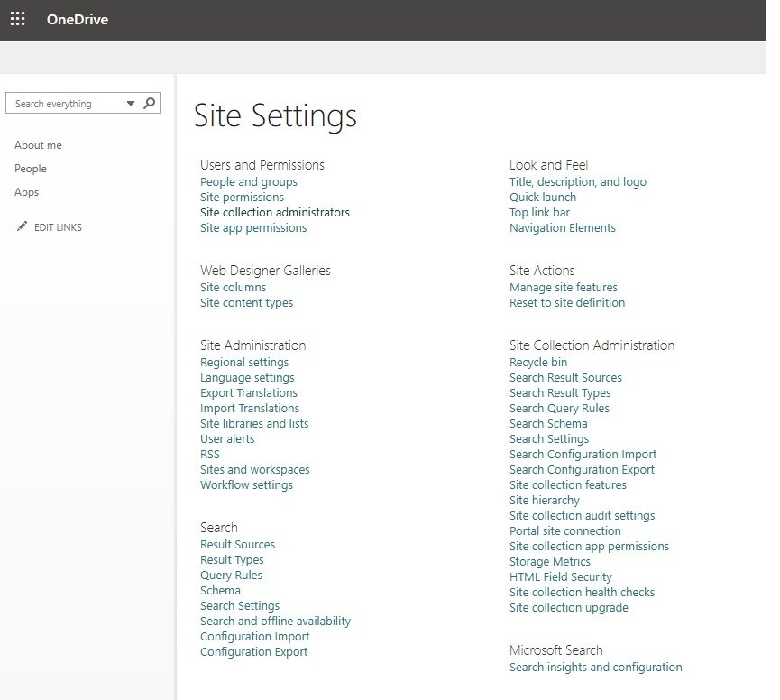Image resolution: width=780 pixels, height=700 pixels.
Task: Open Search and offline availability
Action: pos(276,621)
